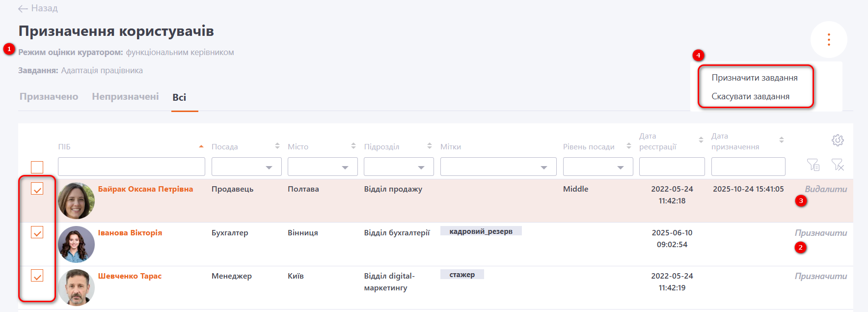Tick the select-all header checkbox

click(37, 167)
